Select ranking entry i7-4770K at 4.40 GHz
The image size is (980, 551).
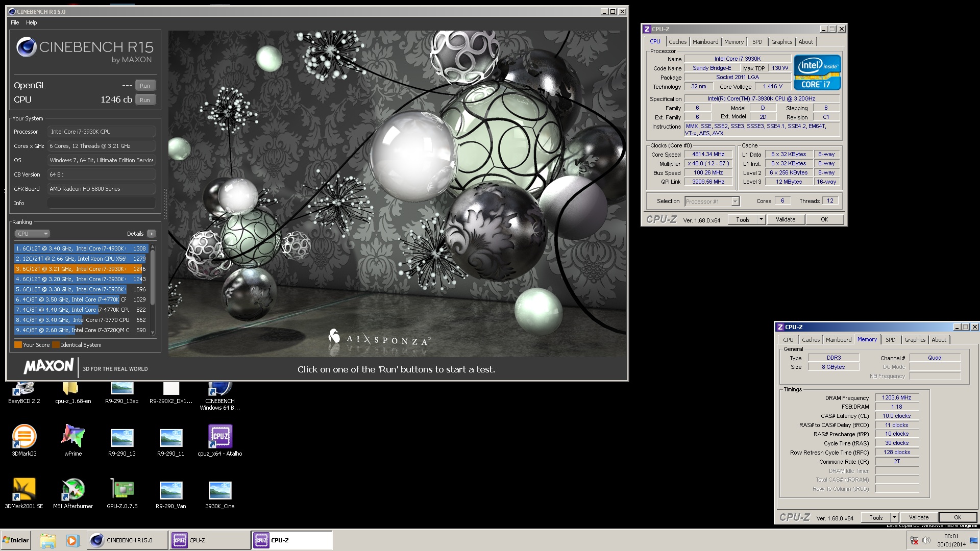pyautogui.click(x=81, y=310)
